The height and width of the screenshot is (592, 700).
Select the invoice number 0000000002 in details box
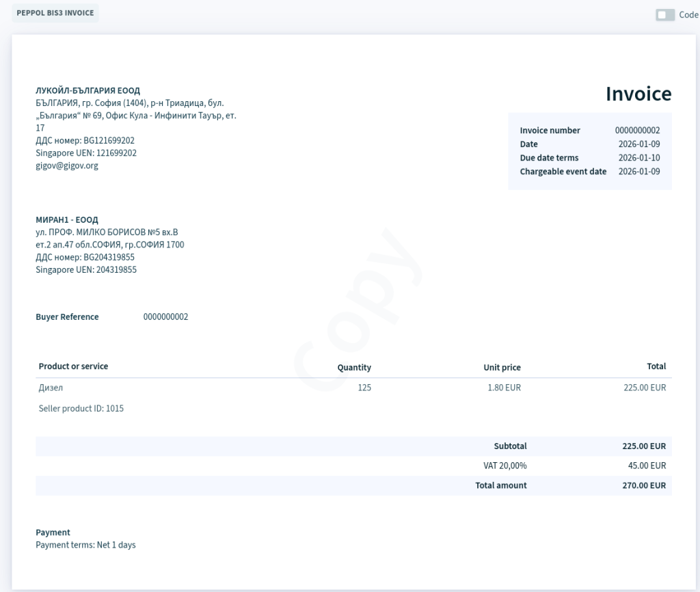pos(637,131)
